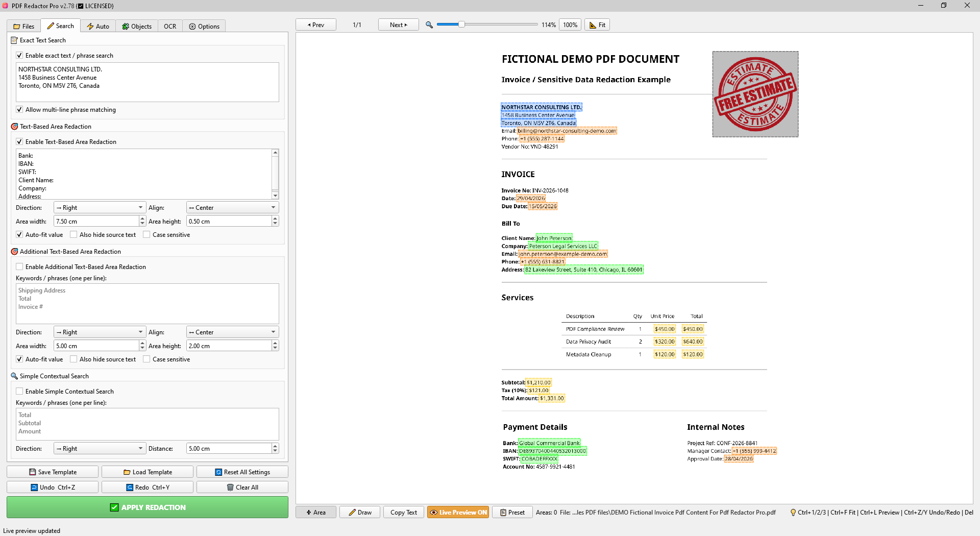Load Template from file

(x=148, y=472)
